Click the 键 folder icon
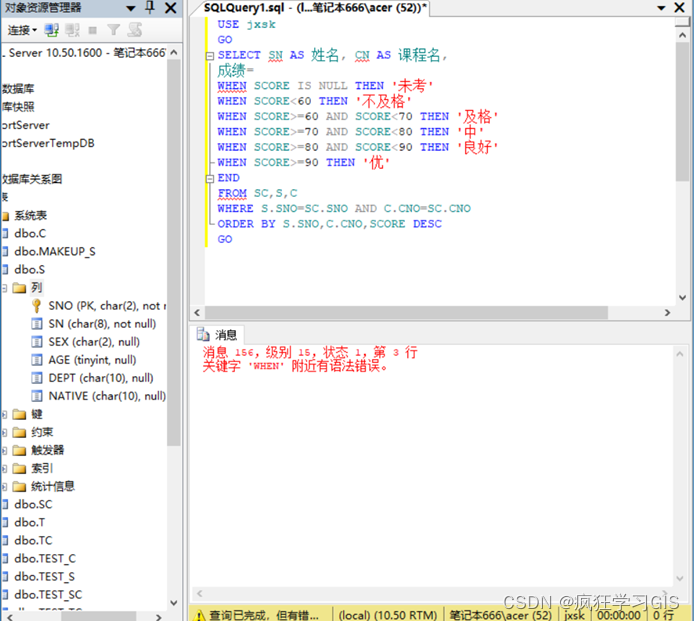This screenshot has width=694, height=621. 19,415
